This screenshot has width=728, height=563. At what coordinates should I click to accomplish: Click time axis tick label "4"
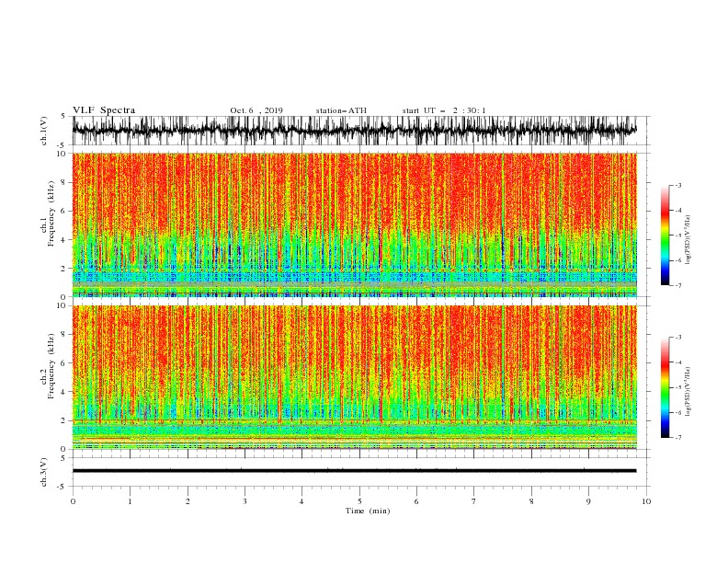tap(301, 501)
